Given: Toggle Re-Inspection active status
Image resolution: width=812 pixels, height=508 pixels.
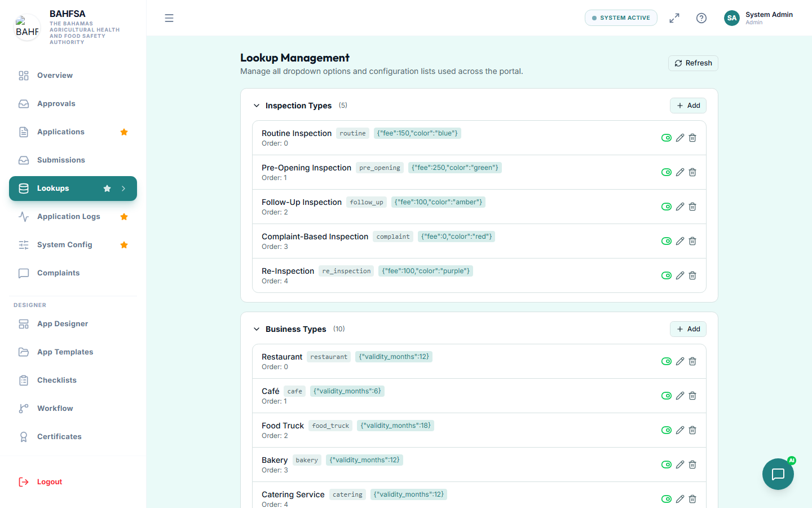Looking at the screenshot, I should (667, 275).
